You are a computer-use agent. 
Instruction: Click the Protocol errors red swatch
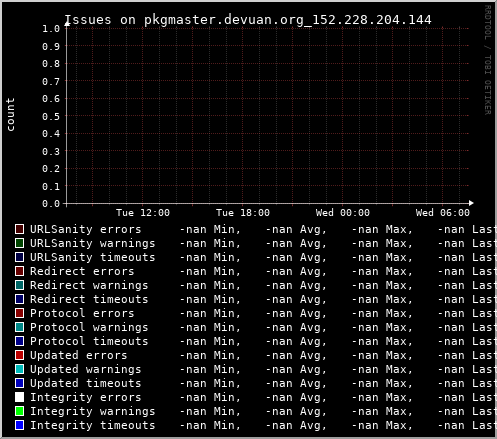click(19, 313)
